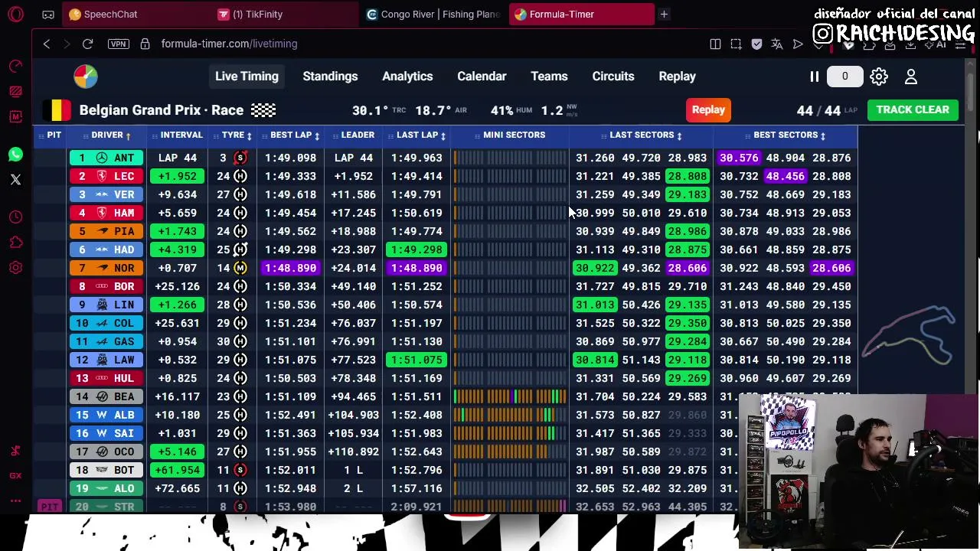Viewport: 980px width, 551px height.
Task: Go to Standings page
Action: click(x=330, y=77)
